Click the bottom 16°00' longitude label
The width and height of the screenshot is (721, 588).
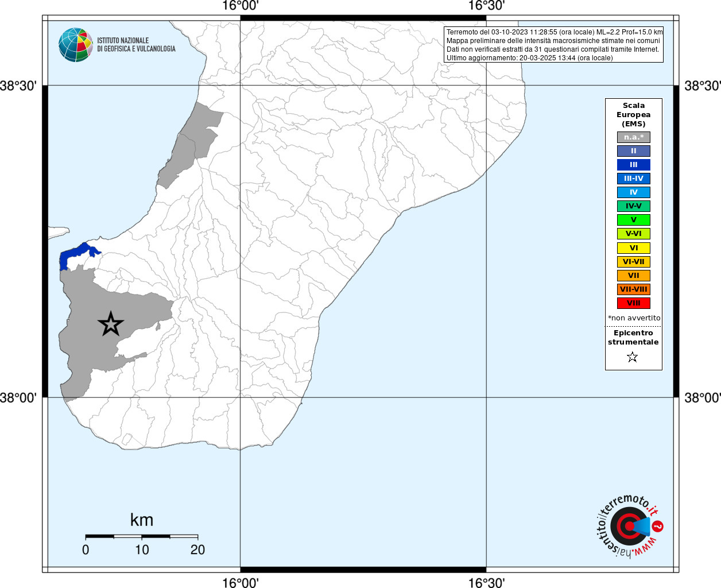(241, 582)
